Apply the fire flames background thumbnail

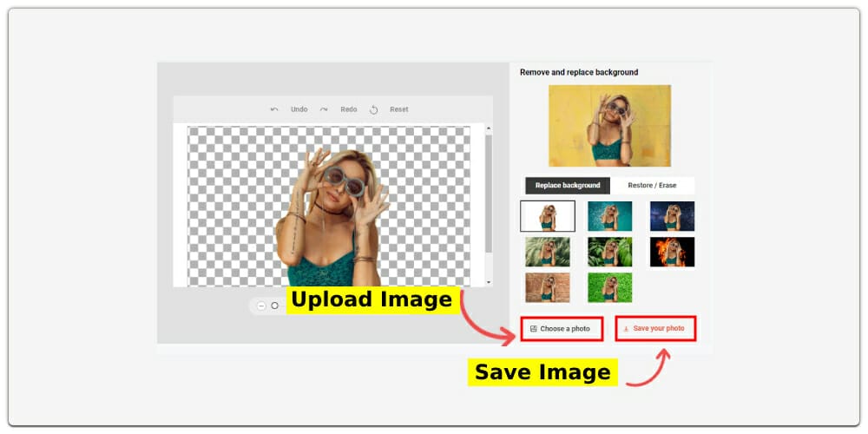(672, 252)
